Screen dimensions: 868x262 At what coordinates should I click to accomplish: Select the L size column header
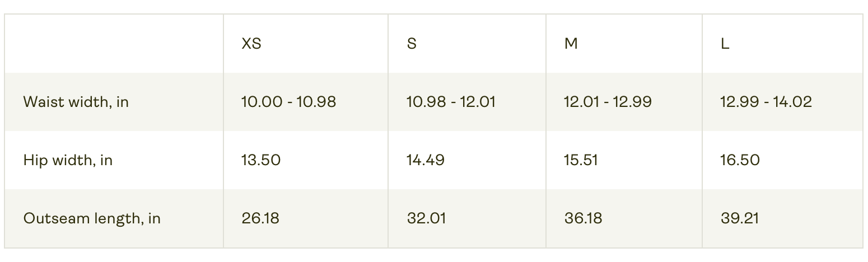[x=725, y=44]
